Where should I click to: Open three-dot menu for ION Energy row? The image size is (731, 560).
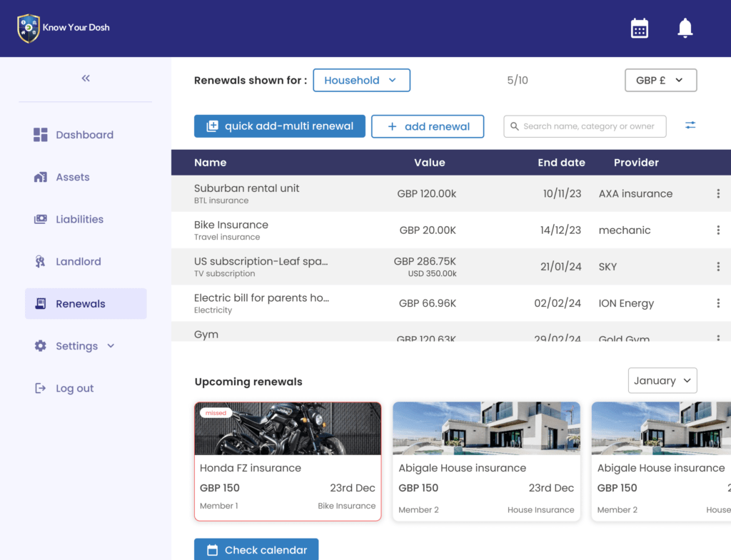pos(718,303)
